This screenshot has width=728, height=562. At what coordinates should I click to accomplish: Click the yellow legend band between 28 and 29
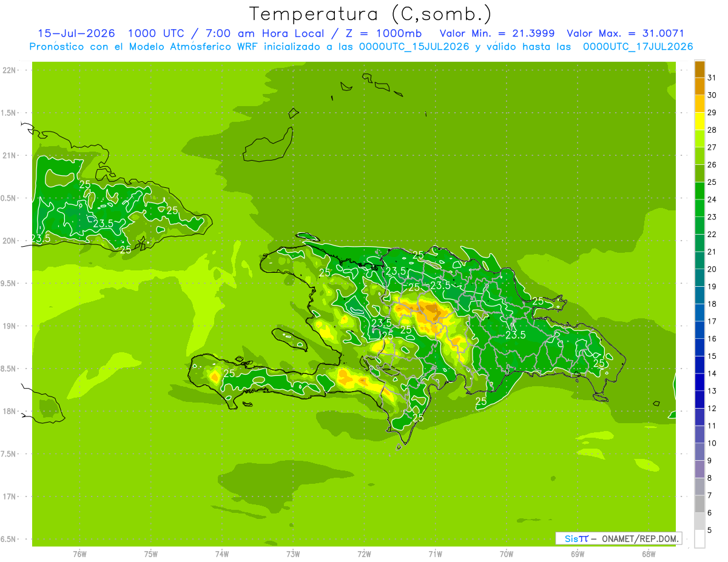click(699, 121)
